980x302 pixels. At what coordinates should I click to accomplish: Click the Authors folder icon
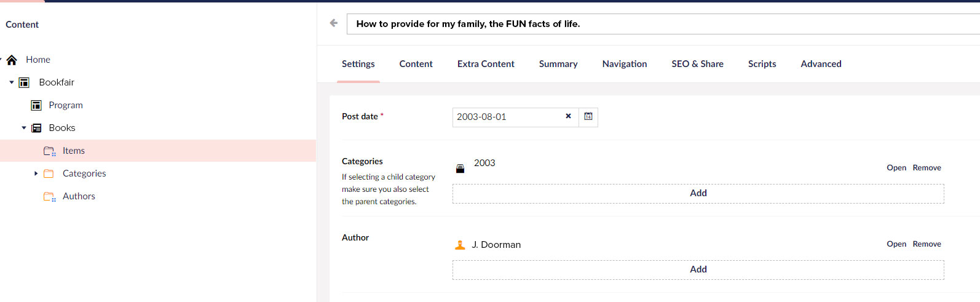pyautogui.click(x=49, y=196)
